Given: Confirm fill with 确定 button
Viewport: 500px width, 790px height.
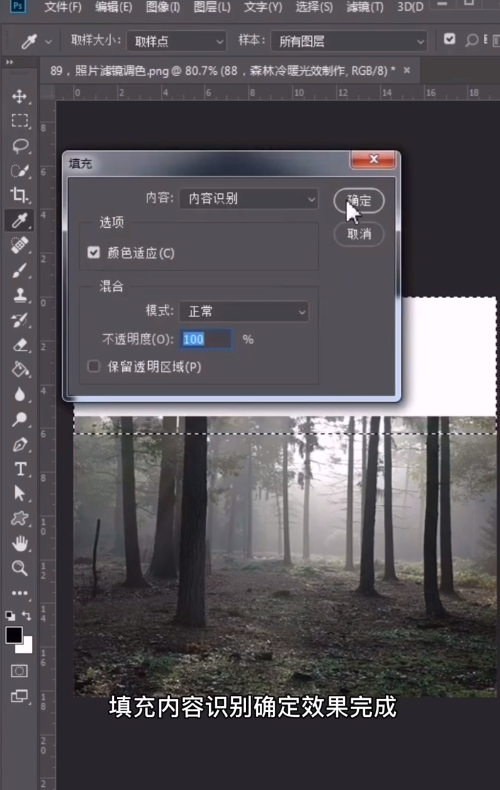Looking at the screenshot, I should click(359, 201).
